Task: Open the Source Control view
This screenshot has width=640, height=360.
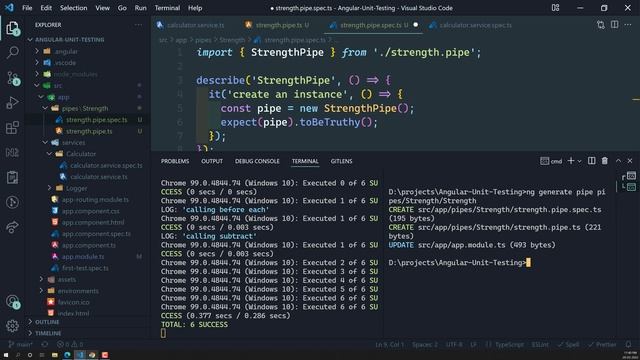Action: click(x=12, y=78)
